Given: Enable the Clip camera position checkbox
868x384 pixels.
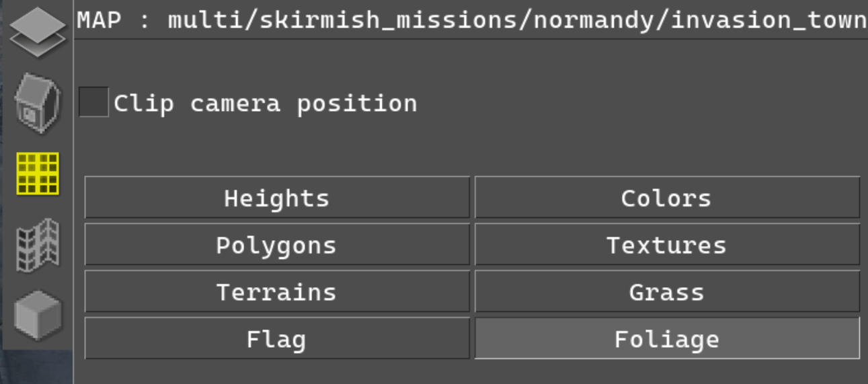Looking at the screenshot, I should 93,102.
